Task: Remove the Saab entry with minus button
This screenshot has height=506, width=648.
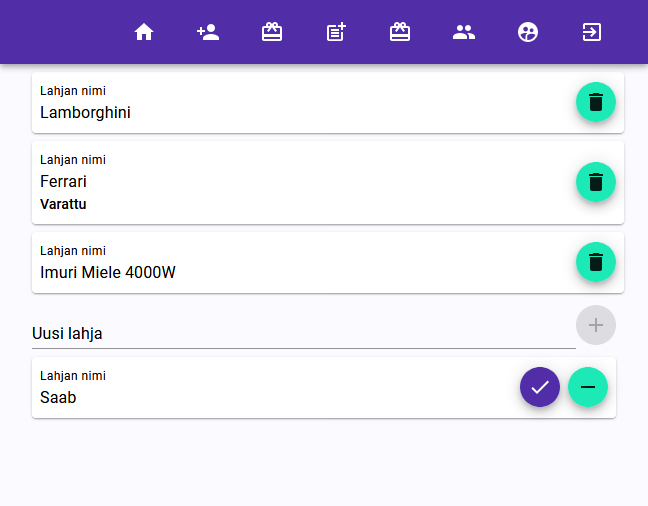Action: tap(588, 387)
